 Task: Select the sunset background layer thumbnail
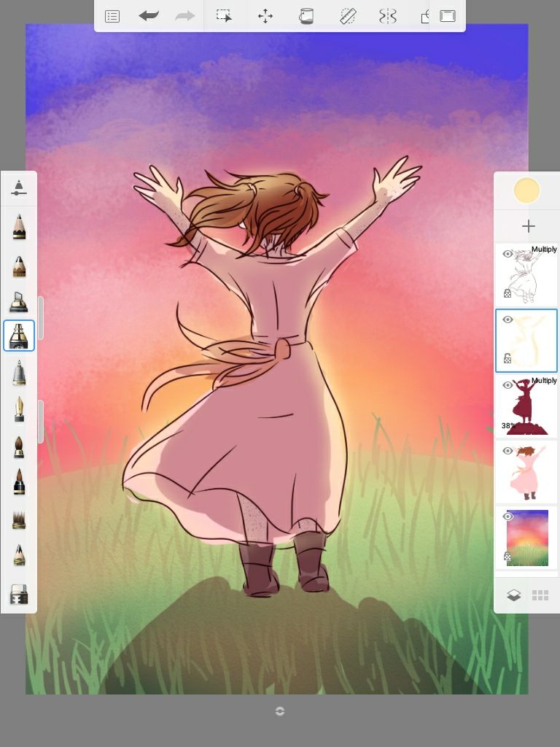pyautogui.click(x=526, y=538)
